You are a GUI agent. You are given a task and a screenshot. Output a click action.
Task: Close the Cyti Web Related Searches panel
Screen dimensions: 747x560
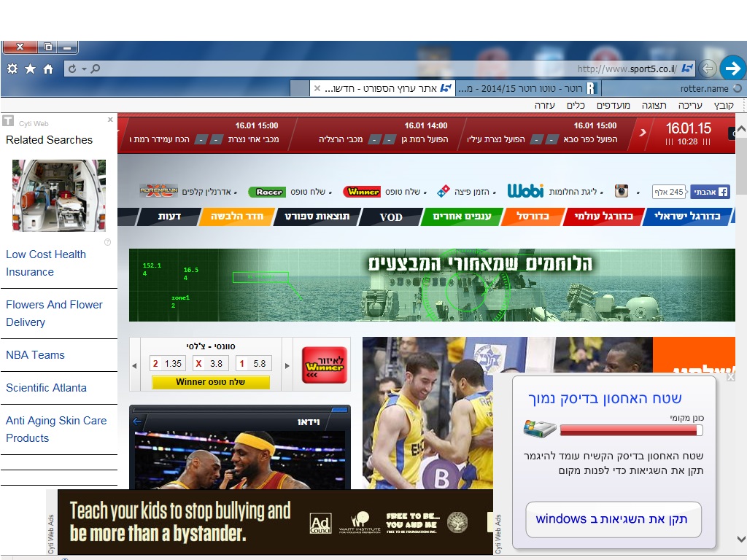click(x=110, y=120)
